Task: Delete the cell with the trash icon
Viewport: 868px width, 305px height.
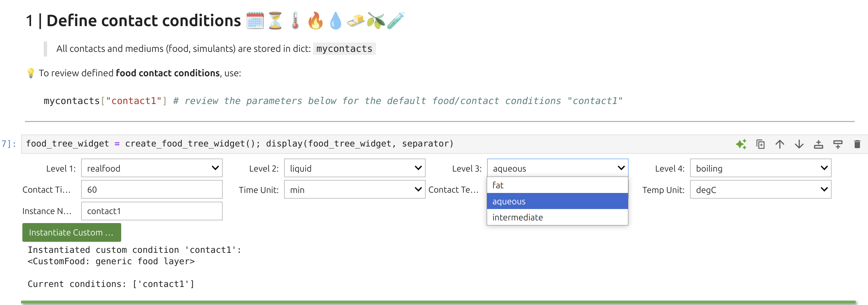Action: coord(857,144)
